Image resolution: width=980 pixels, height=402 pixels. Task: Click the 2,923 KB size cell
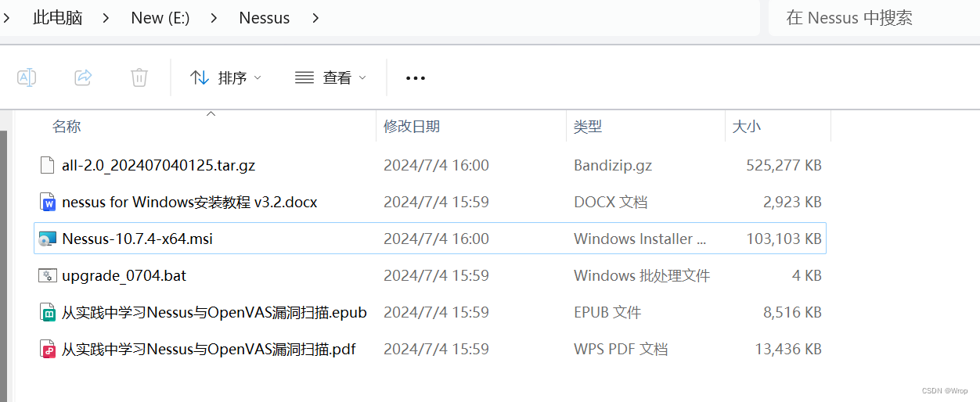click(793, 202)
